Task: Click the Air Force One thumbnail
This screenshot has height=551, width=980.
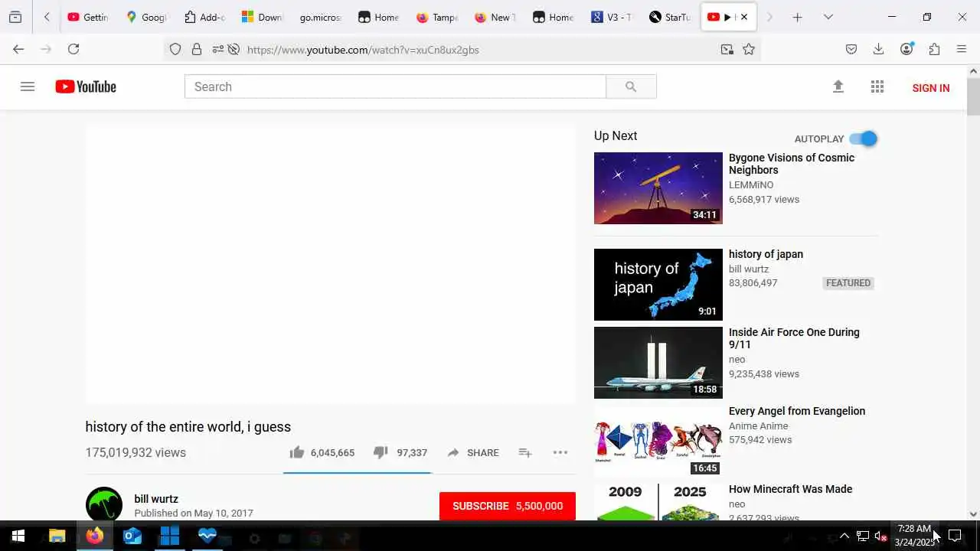Action: (x=658, y=363)
